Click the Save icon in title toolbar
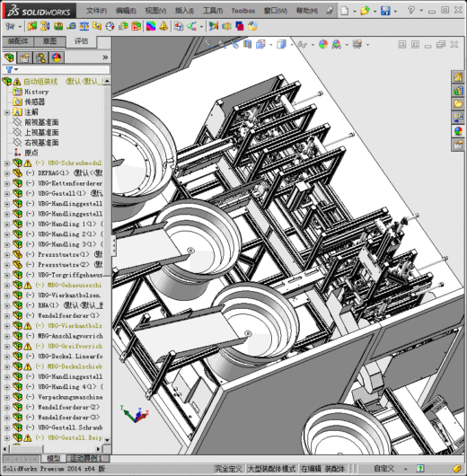Image resolution: width=467 pixels, height=476 pixels. click(385, 11)
